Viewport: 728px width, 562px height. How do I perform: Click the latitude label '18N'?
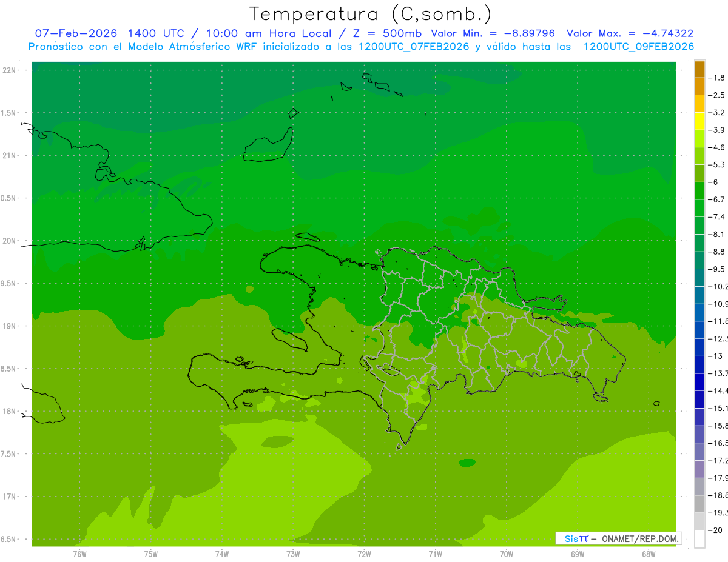[x=9, y=412]
